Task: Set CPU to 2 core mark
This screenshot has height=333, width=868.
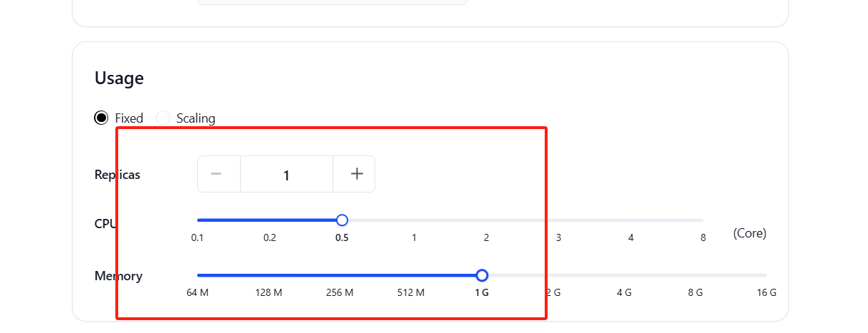Action: click(x=486, y=220)
